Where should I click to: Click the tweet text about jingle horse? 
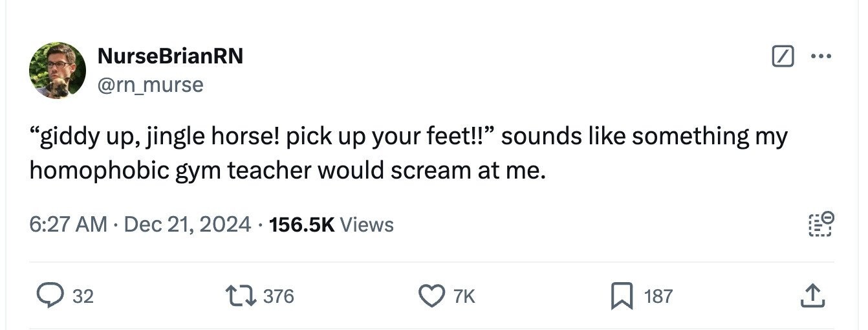click(409, 154)
